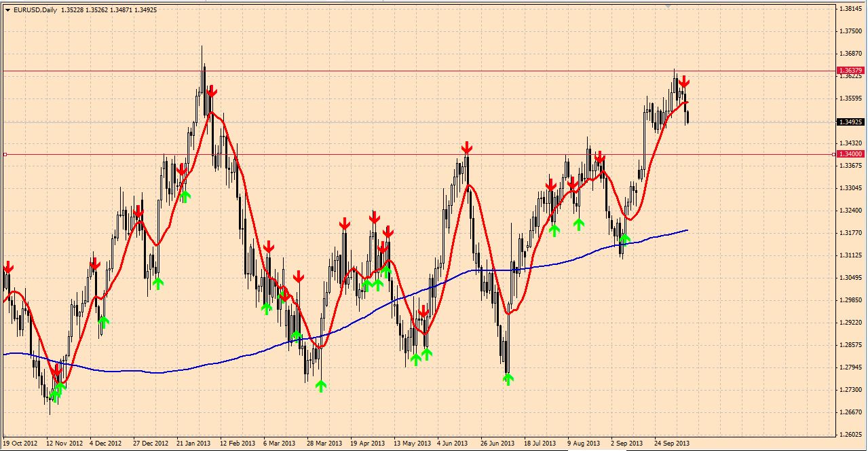The width and height of the screenshot is (868, 451).
Task: Click the gray chart shift marker triangle
Action: 668,5
